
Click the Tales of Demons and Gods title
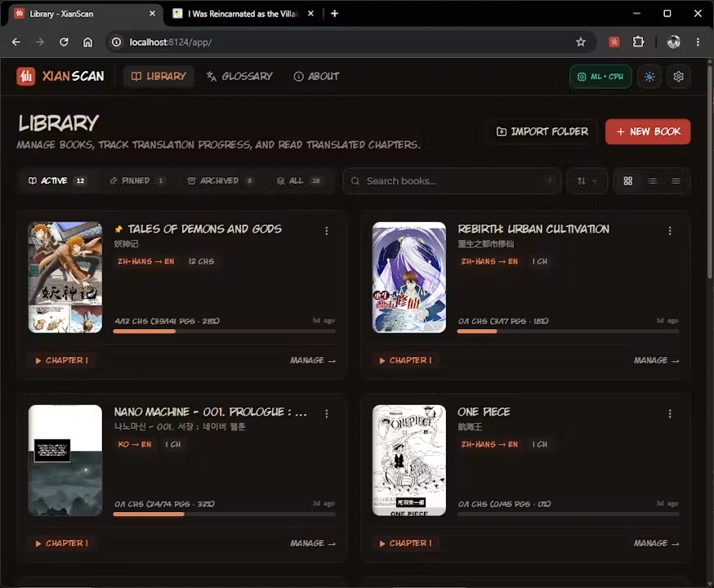pos(204,229)
